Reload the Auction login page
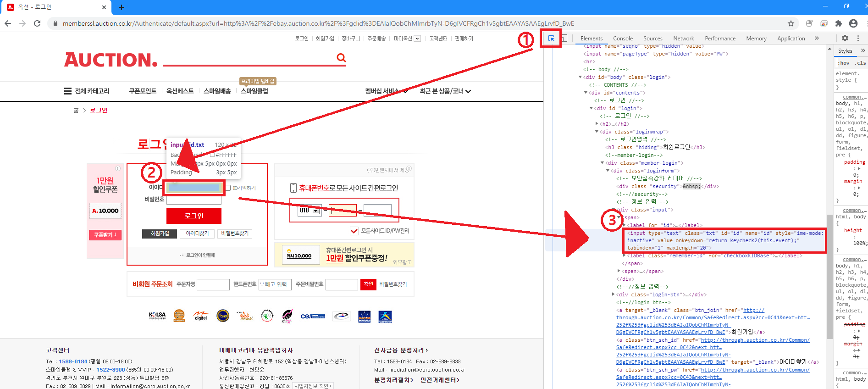This screenshot has width=868, height=389. [x=37, y=23]
